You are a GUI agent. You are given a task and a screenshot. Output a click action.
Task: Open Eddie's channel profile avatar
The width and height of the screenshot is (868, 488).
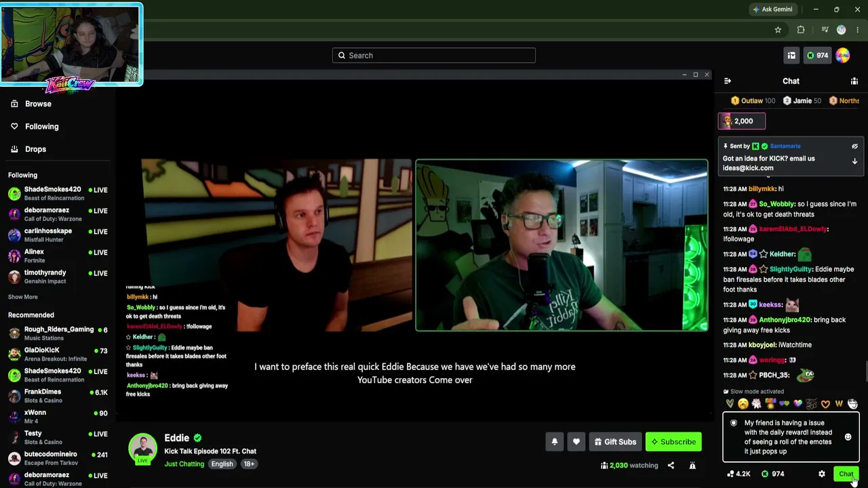(143, 449)
